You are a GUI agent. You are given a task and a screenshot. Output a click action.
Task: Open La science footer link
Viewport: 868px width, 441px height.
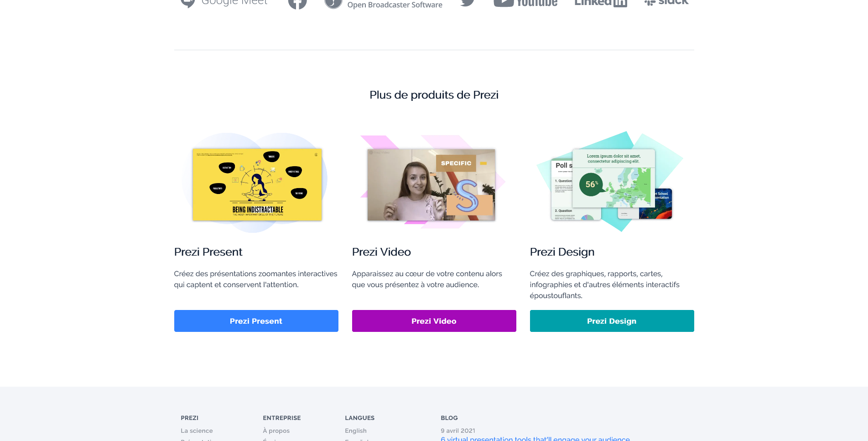(197, 430)
